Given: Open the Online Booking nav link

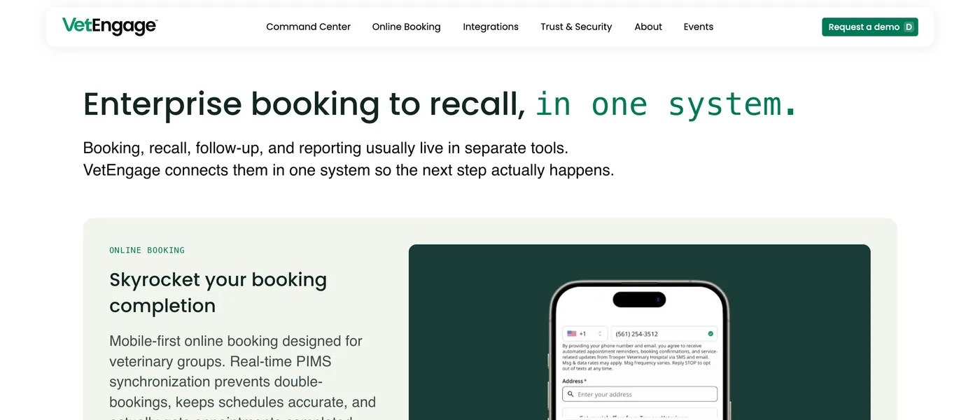Looking at the screenshot, I should click(406, 27).
